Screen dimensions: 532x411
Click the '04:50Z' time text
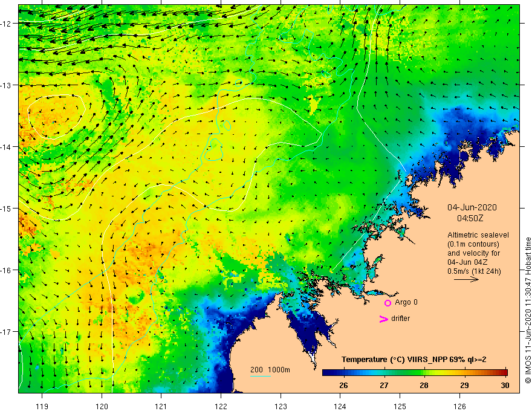click(470, 218)
